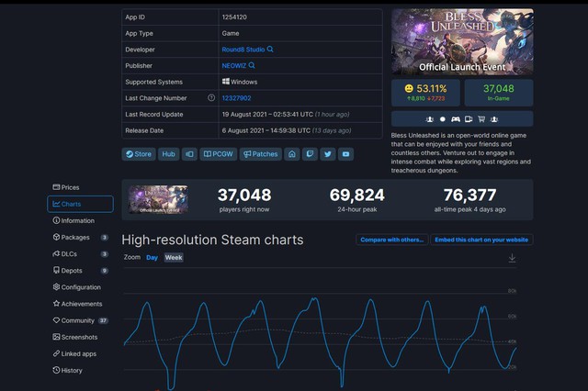Open the Prices sidebar tab
This screenshot has width=588, height=391.
click(x=80, y=187)
